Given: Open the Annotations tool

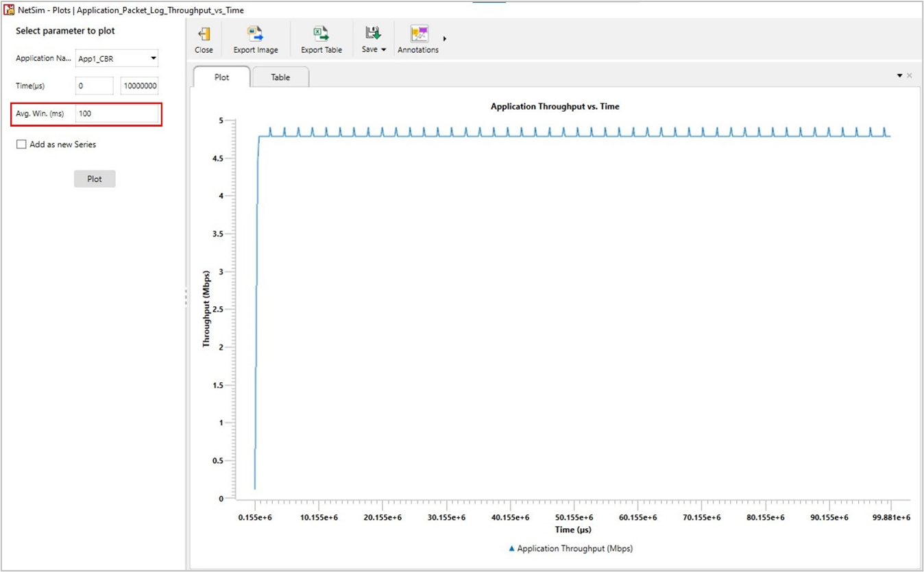Looking at the screenshot, I should coord(418,34).
